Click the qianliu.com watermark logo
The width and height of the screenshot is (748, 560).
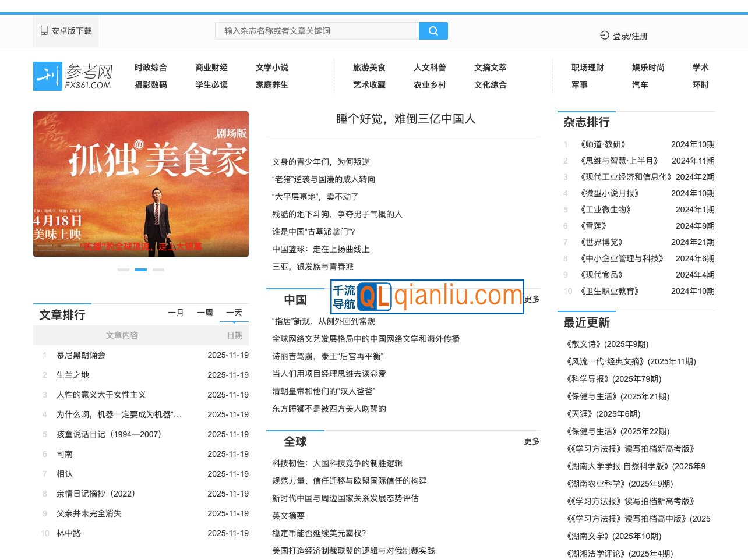pyautogui.click(x=427, y=297)
